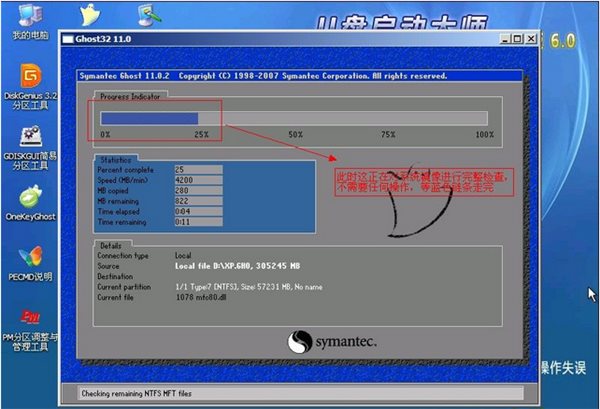Image resolution: width=600 pixels, height=409 pixels.
Task: Click the Symantec logo in Ghost window
Action: pyautogui.click(x=332, y=342)
